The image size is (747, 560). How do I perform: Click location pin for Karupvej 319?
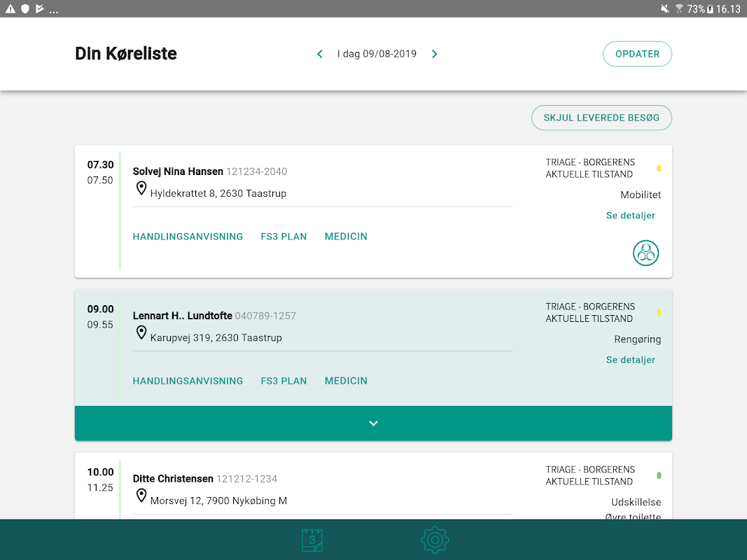[141, 333]
